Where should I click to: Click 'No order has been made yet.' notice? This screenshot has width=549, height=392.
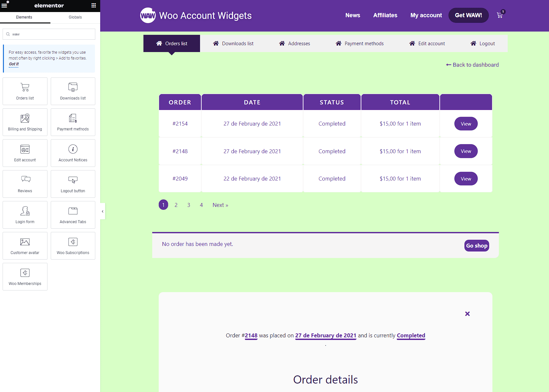pos(197,244)
